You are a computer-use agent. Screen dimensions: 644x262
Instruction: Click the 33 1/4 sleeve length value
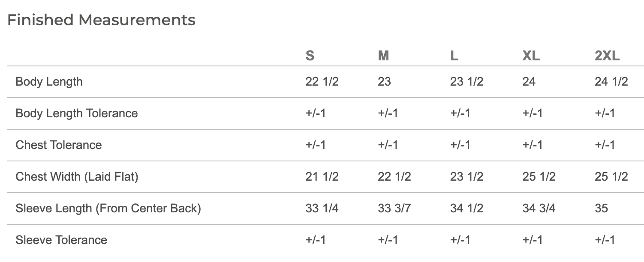pyautogui.click(x=322, y=208)
